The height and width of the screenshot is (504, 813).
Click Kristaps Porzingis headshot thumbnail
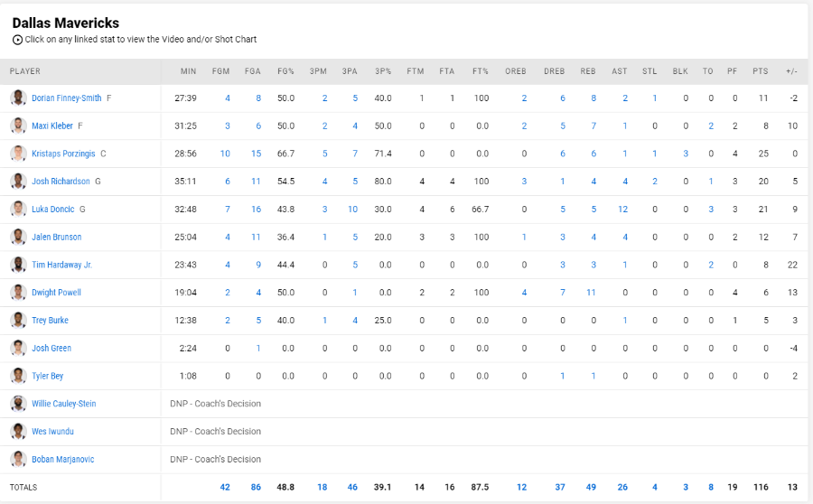pyautogui.click(x=19, y=154)
